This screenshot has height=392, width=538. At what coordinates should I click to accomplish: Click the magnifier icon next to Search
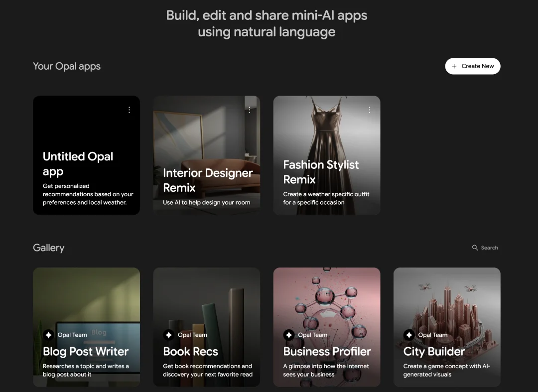(475, 248)
